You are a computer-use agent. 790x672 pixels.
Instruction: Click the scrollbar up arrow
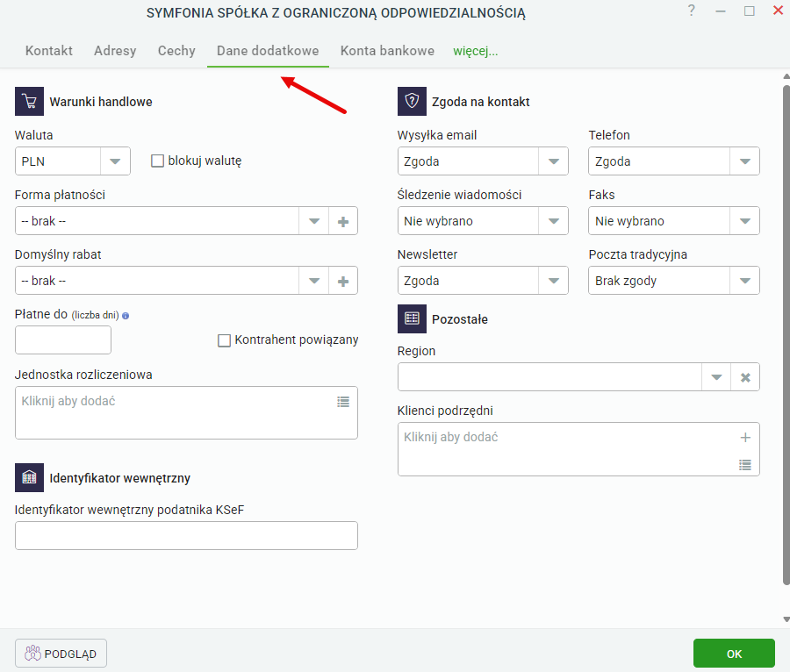coord(786,76)
